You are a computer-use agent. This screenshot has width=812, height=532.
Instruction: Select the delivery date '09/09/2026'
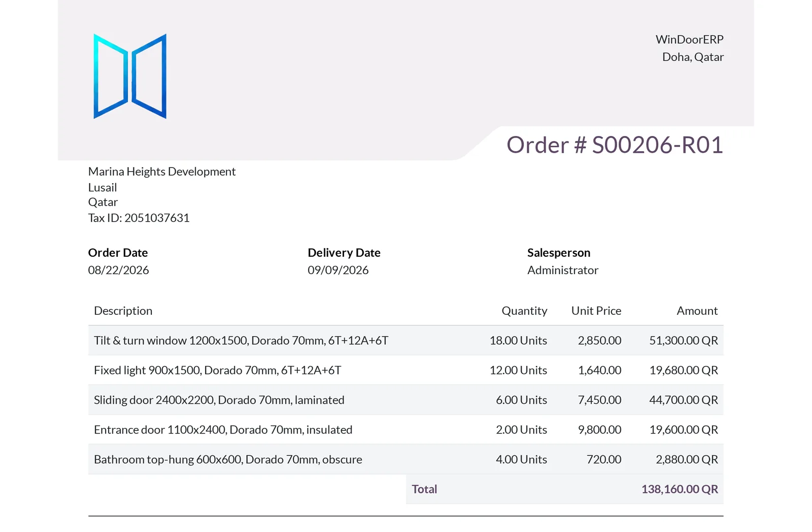[x=338, y=270]
